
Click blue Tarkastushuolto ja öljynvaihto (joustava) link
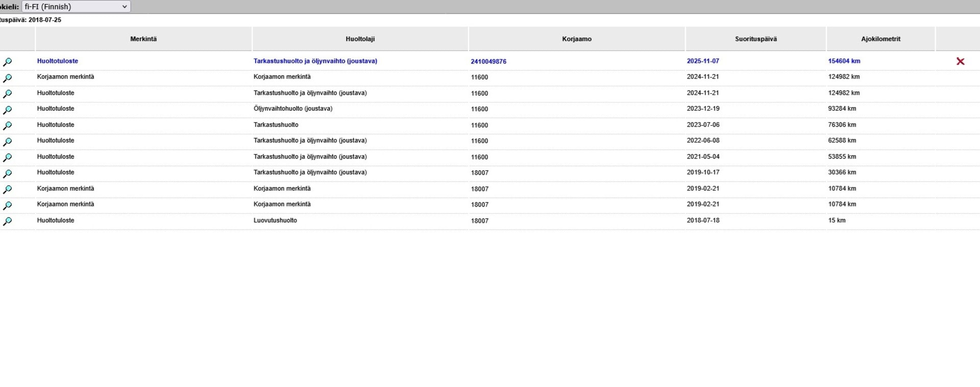click(x=315, y=61)
